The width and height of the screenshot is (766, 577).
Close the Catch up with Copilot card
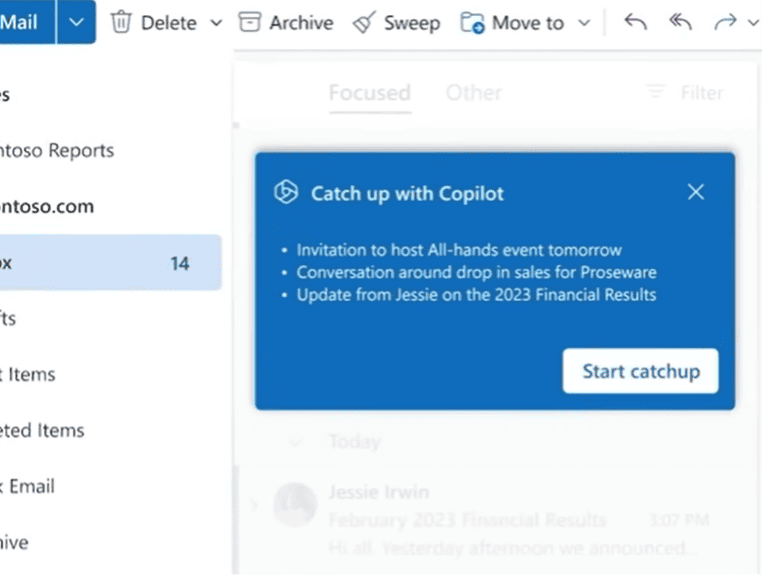[x=696, y=192]
